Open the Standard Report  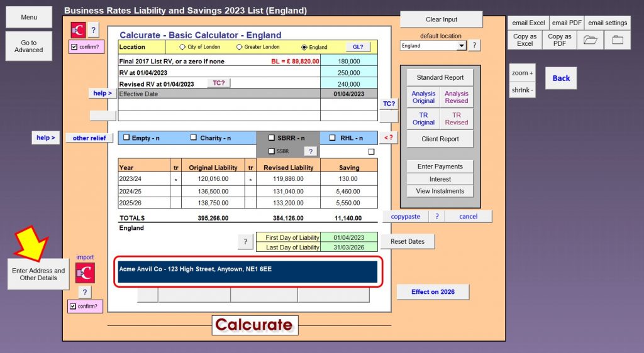tap(440, 78)
